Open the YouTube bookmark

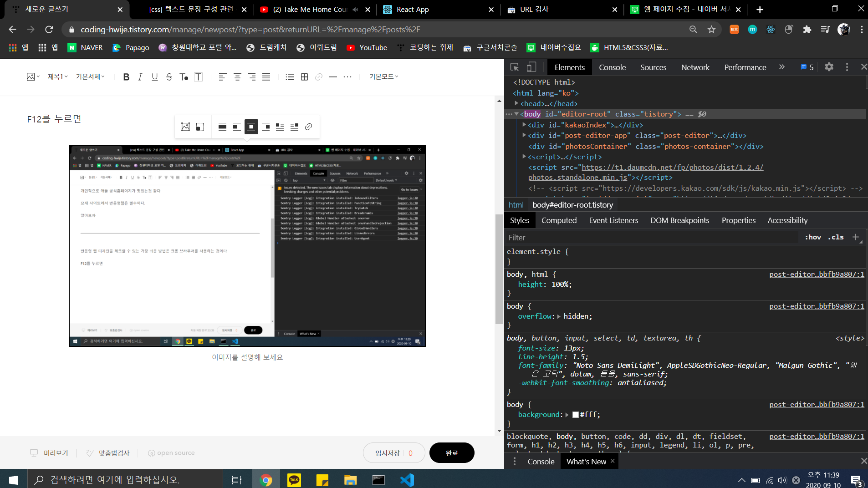(x=367, y=48)
